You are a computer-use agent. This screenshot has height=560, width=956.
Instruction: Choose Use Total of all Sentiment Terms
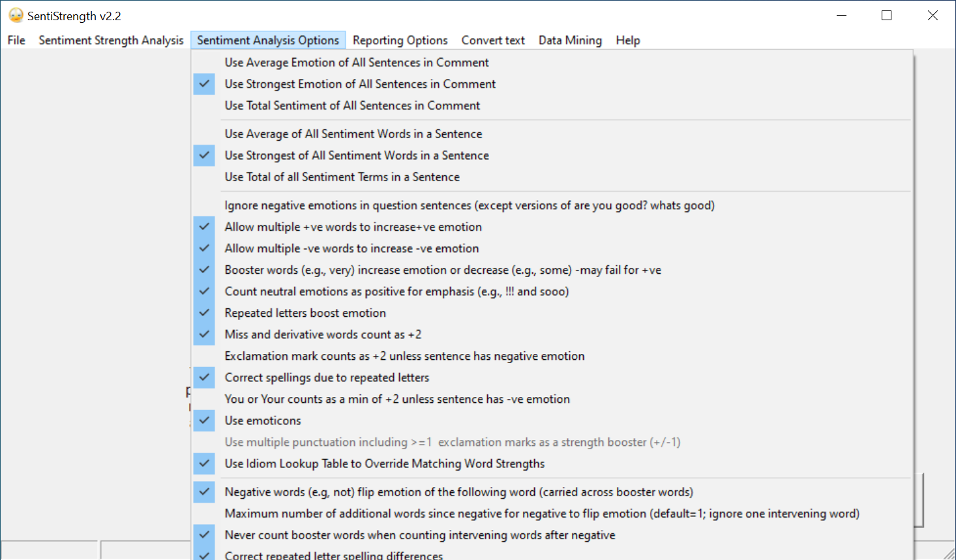pyautogui.click(x=342, y=177)
